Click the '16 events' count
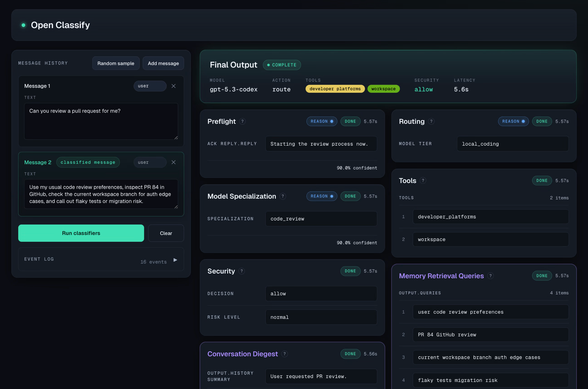 point(153,262)
